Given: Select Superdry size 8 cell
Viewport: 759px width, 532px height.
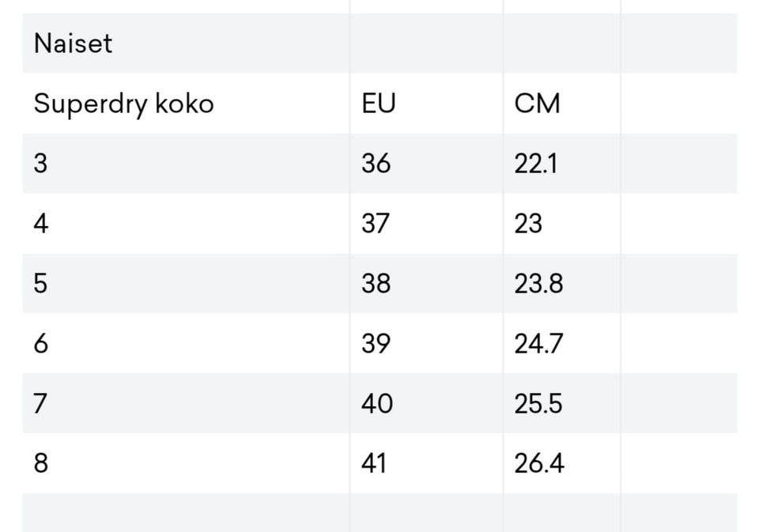Looking at the screenshot, I should pyautogui.click(x=41, y=463).
